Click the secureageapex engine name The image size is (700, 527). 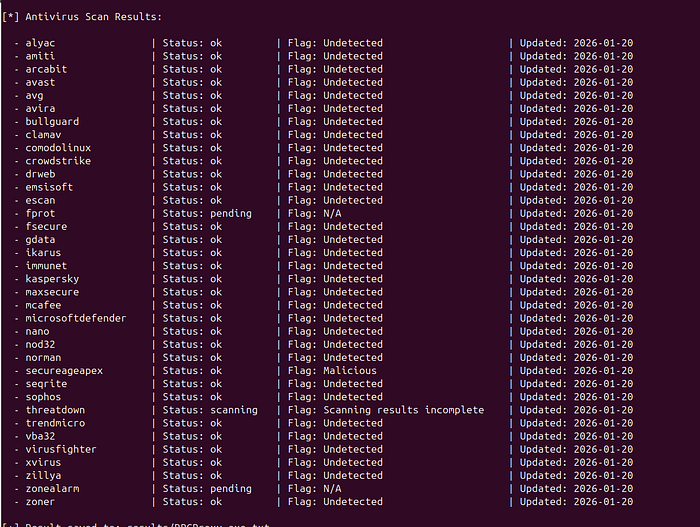64,371
